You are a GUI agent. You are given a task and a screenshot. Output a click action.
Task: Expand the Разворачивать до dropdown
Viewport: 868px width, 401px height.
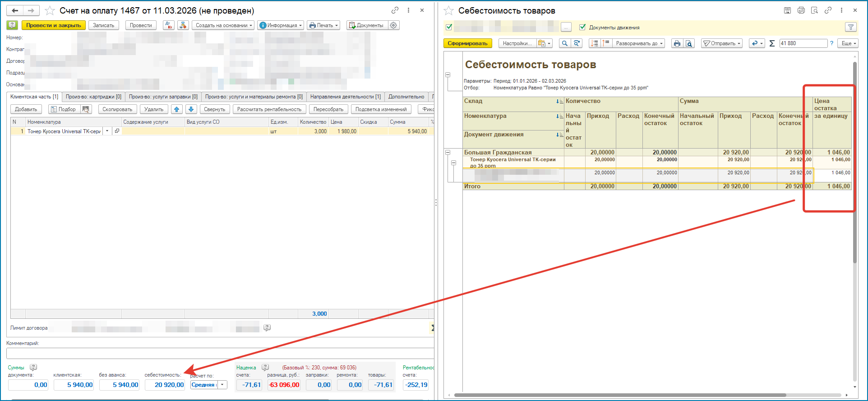tap(639, 43)
